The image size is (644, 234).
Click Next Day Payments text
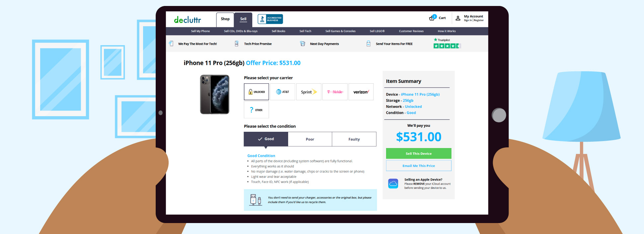pos(324,44)
